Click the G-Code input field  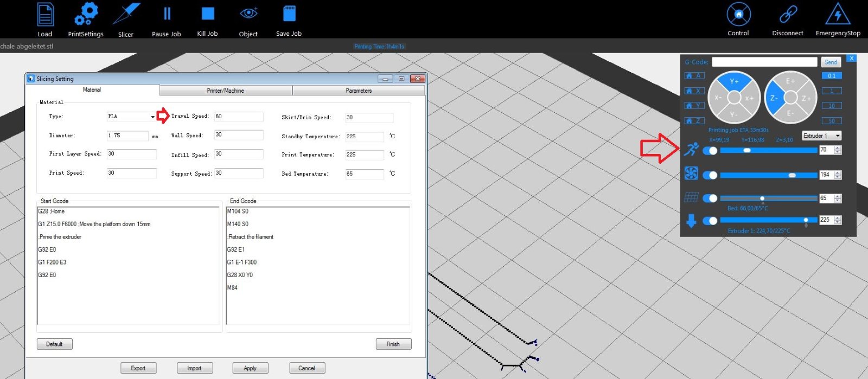(x=764, y=62)
